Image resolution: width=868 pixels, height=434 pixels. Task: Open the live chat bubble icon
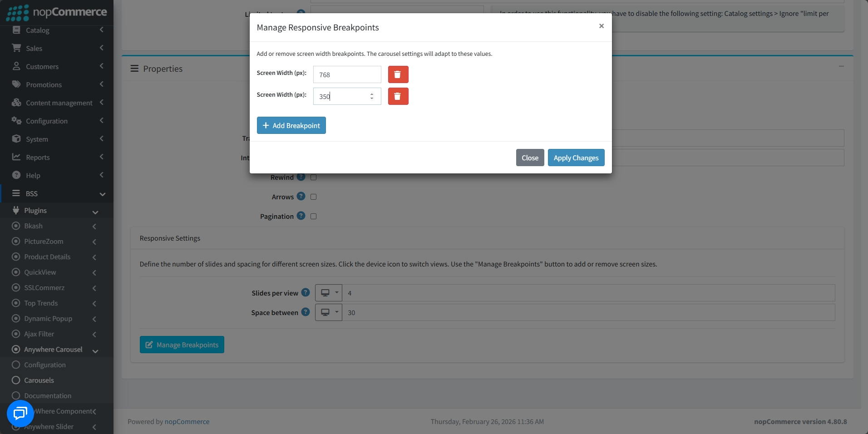(x=20, y=414)
